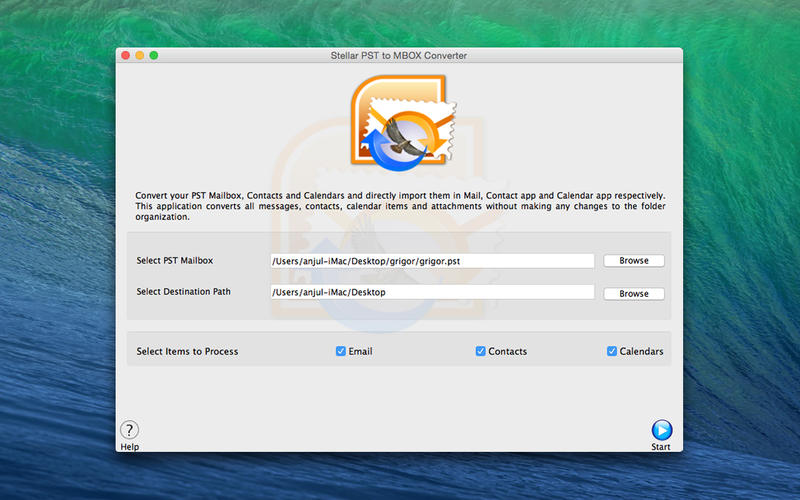Click the Stellar PST converter logo
Image resolution: width=800 pixels, height=500 pixels.
pyautogui.click(x=403, y=122)
